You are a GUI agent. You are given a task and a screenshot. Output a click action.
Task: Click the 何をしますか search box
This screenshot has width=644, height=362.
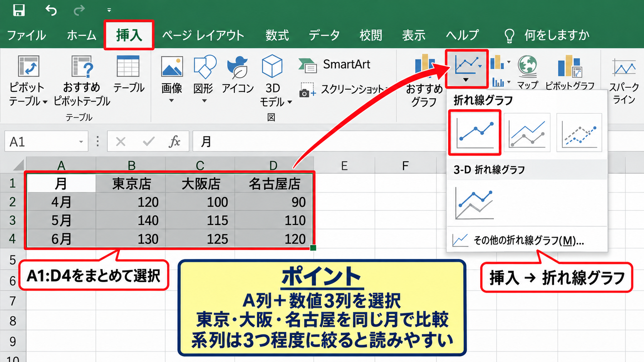pos(547,35)
